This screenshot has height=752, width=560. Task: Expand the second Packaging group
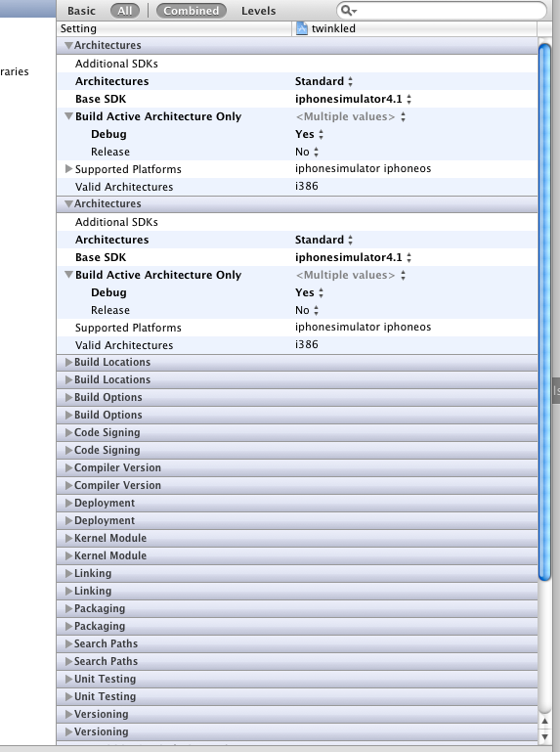68,626
